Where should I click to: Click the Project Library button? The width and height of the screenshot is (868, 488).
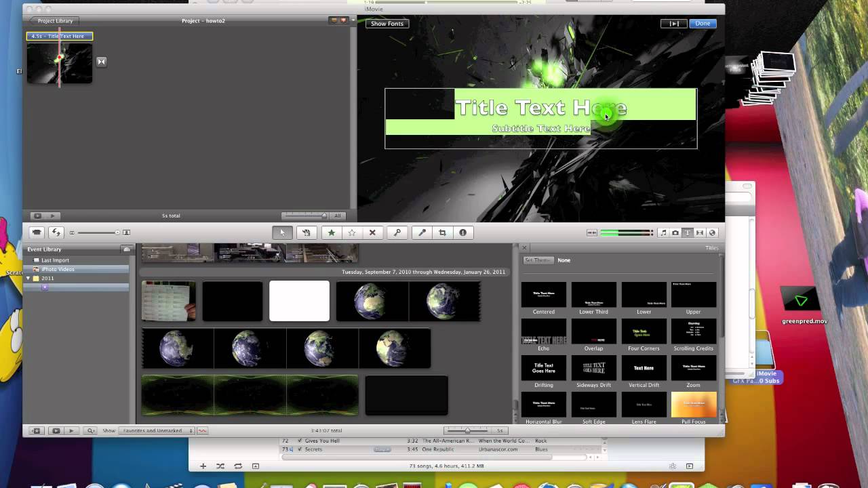(53, 20)
